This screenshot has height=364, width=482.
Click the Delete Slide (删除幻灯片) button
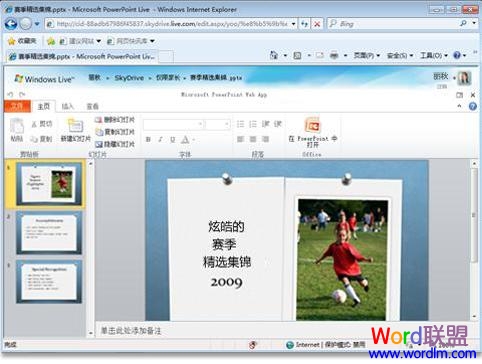[115, 120]
